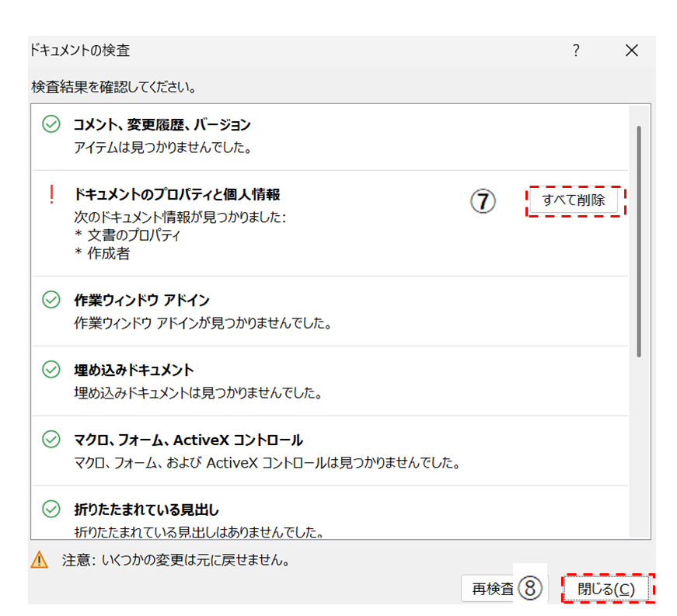Select the 埋め込みドキュメント heading
This screenshot has width=677, height=616.
133,370
